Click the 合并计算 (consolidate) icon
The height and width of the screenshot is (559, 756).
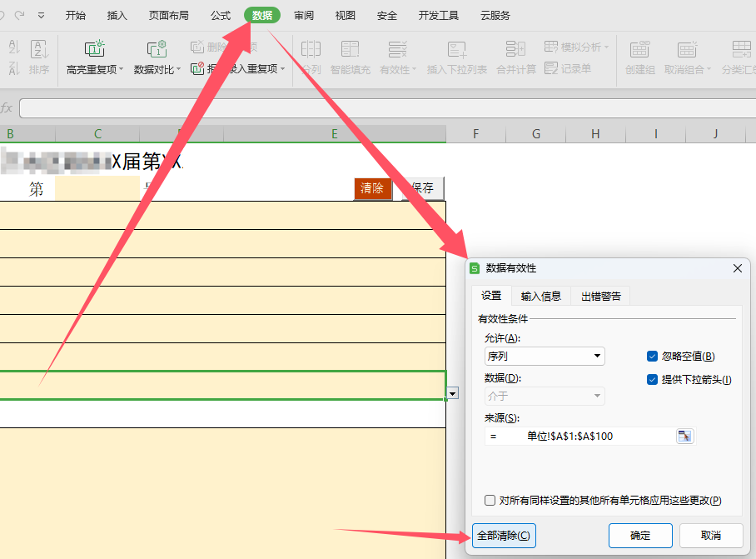[x=515, y=50]
